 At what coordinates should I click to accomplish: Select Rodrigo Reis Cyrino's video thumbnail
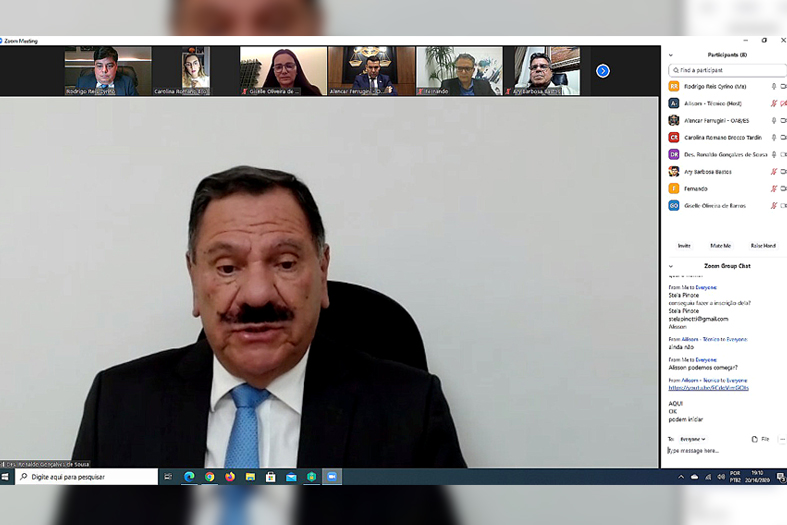(108, 71)
